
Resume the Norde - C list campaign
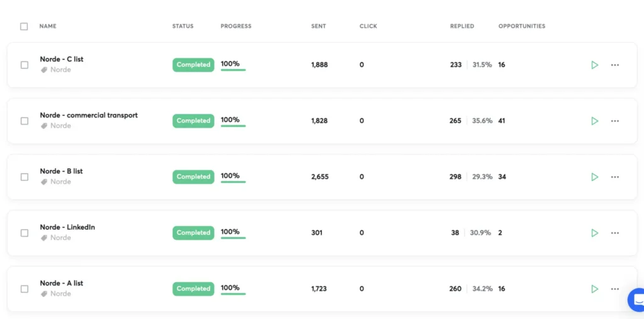point(594,65)
